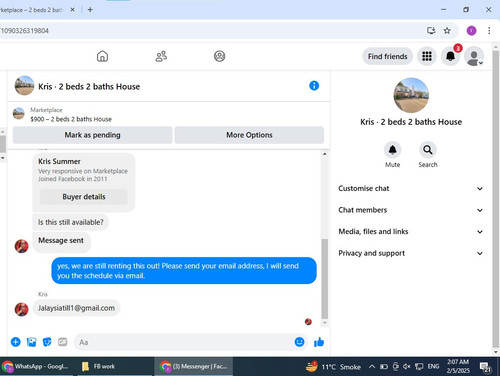Viewport: 500px width, 376px height.
Task: Open the notification center icon in the taskbar
Action: coord(485,367)
